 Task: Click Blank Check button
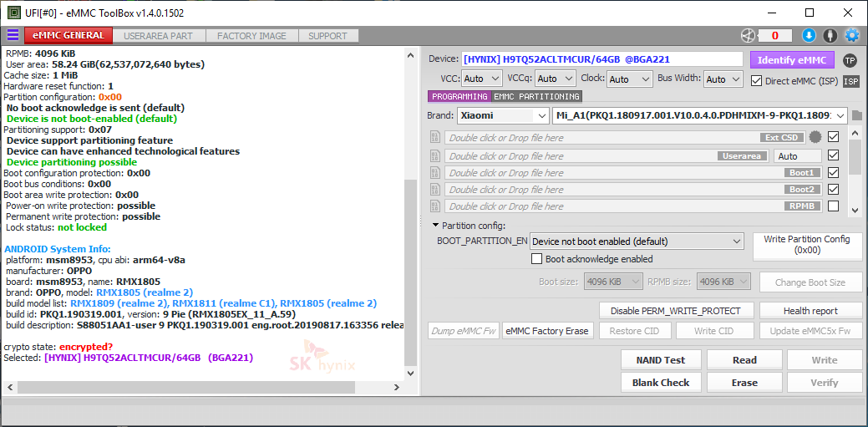point(661,383)
